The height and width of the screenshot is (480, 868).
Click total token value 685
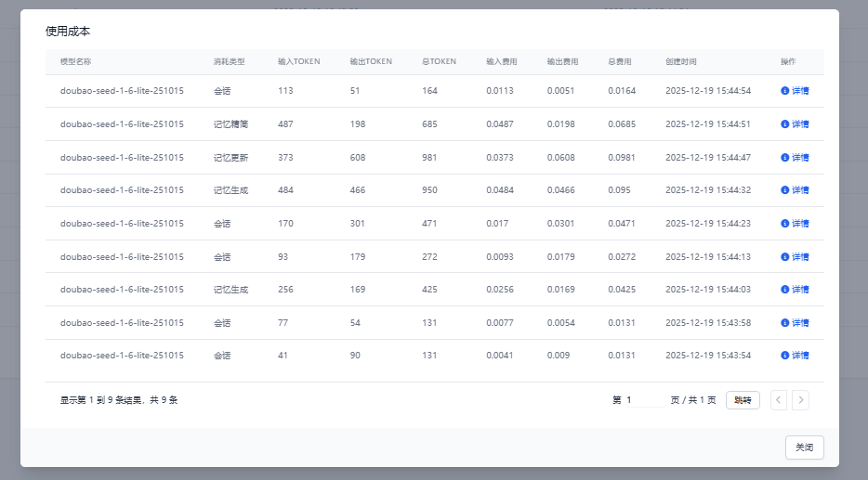(429, 123)
